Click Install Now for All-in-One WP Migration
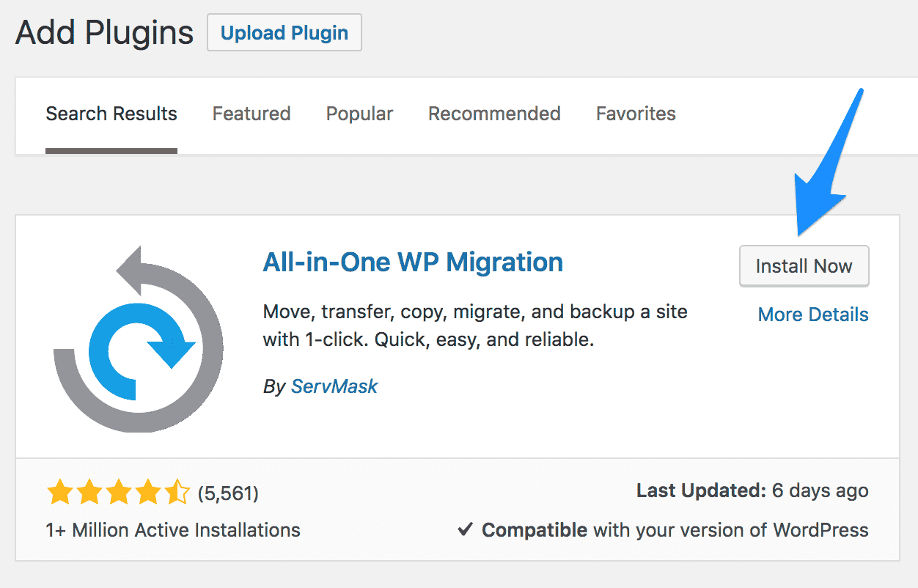 click(804, 266)
